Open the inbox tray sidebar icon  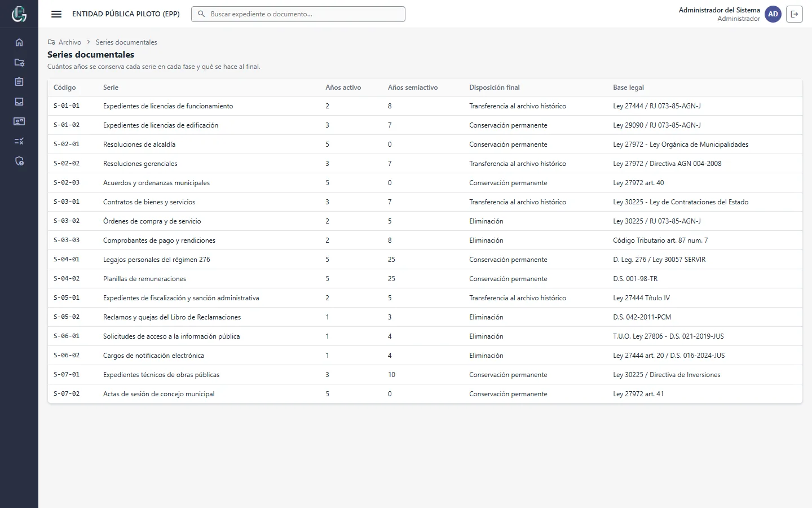(x=19, y=102)
